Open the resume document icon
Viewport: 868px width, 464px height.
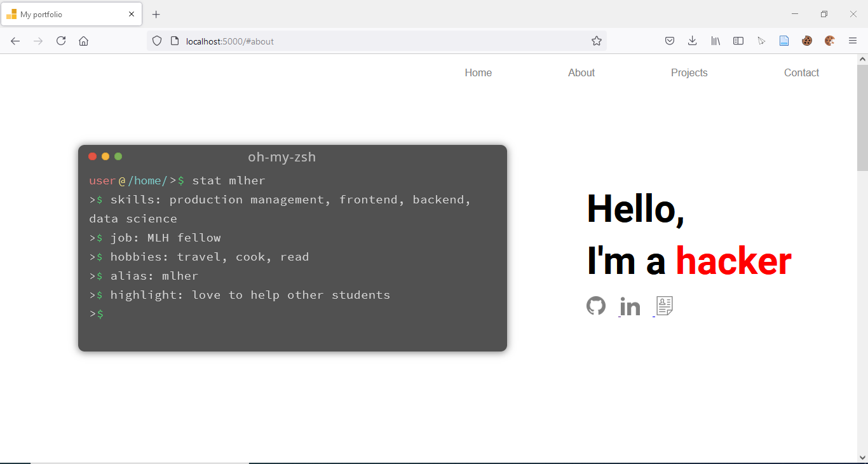665,306
